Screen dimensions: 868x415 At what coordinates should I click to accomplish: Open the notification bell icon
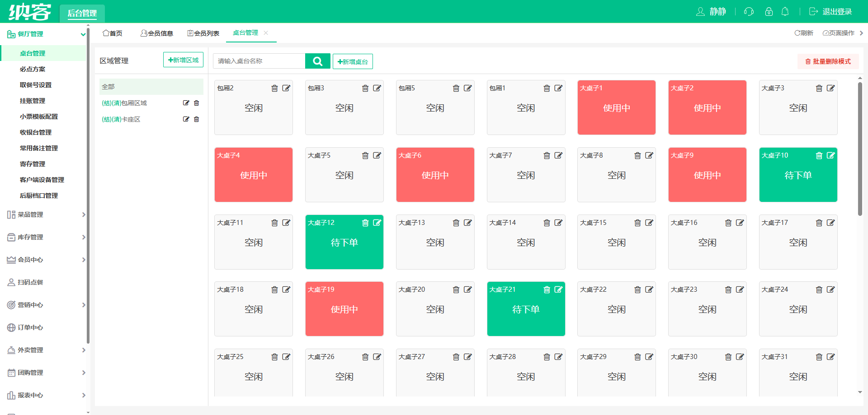[x=785, y=11]
